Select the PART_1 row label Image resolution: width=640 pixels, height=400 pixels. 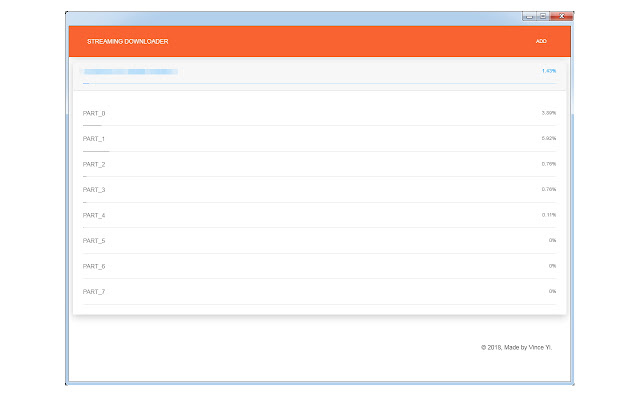click(94, 139)
